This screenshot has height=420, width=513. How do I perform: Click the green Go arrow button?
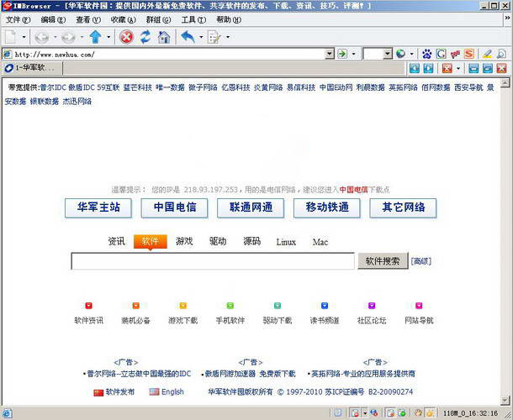342,54
